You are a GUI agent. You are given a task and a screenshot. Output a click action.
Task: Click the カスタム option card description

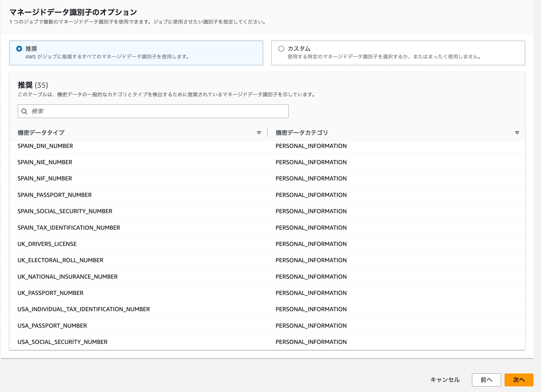pos(384,57)
